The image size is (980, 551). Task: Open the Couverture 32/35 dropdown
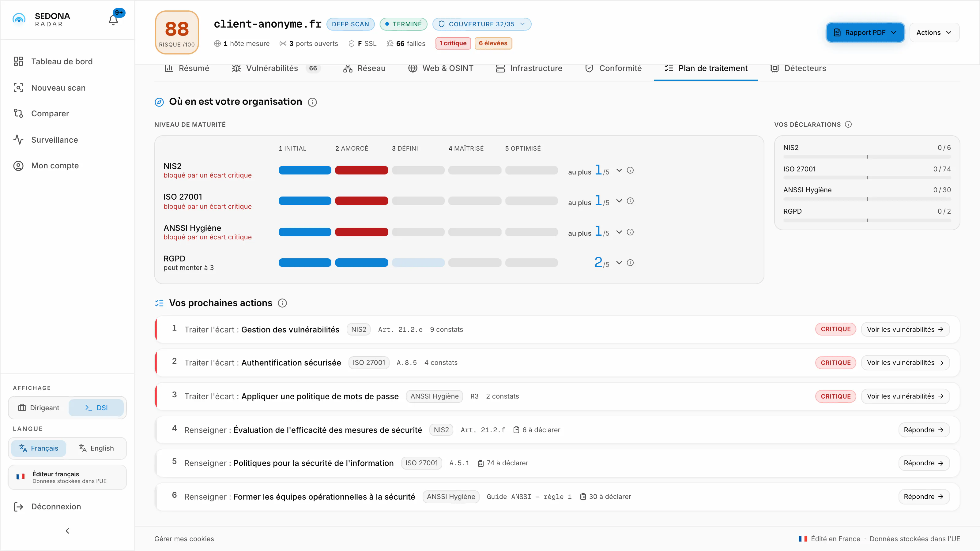[482, 24]
